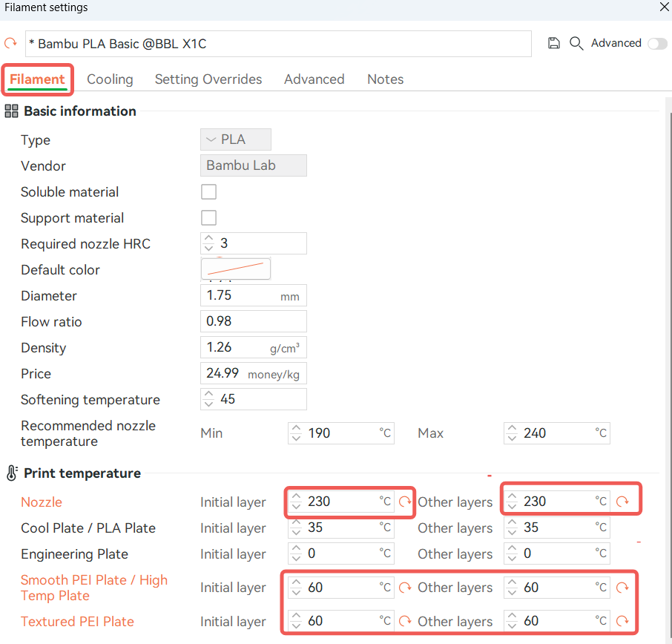The width and height of the screenshot is (672, 644).
Task: Click the orange Textured PEI Plate label
Action: click(77, 622)
